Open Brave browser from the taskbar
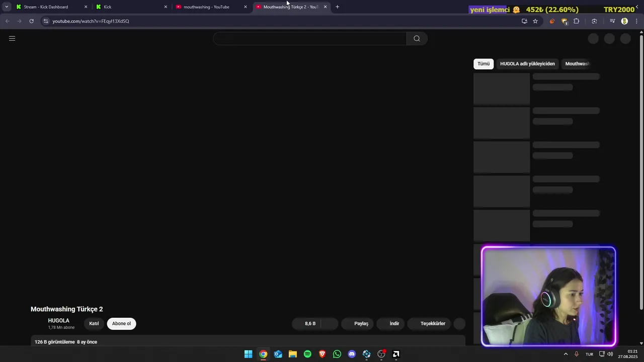Screen dimensions: 644x362 click(x=322, y=354)
